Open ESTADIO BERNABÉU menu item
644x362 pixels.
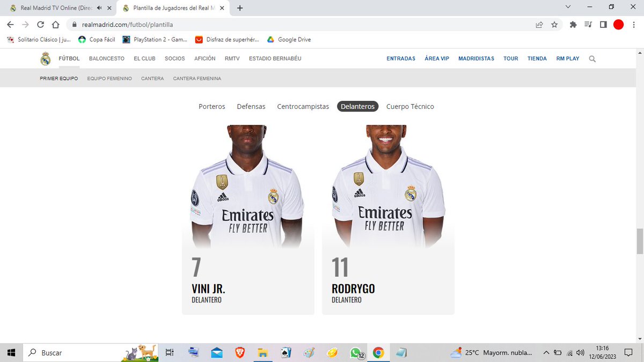(275, 58)
